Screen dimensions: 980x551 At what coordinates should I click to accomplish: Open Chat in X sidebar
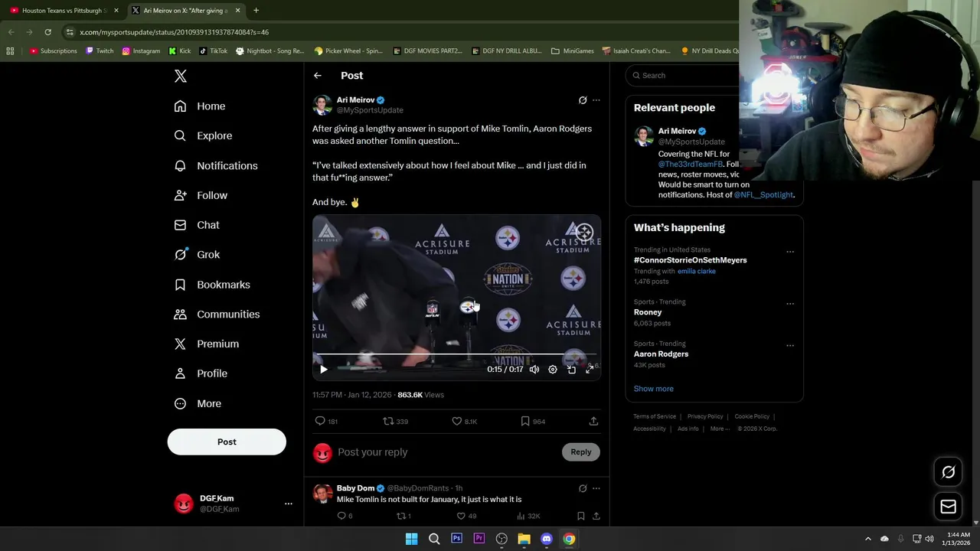point(197,225)
